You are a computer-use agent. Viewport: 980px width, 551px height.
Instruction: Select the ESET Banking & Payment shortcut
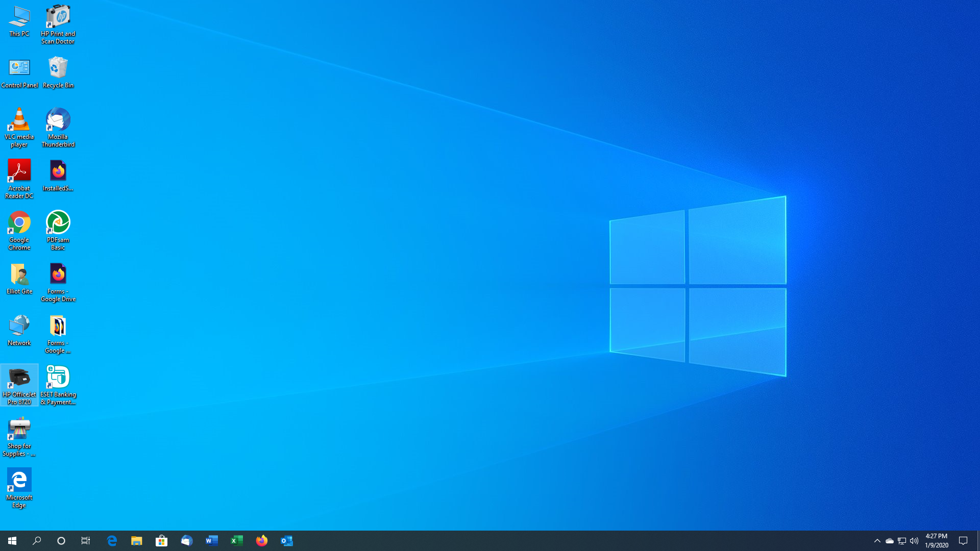pyautogui.click(x=58, y=378)
